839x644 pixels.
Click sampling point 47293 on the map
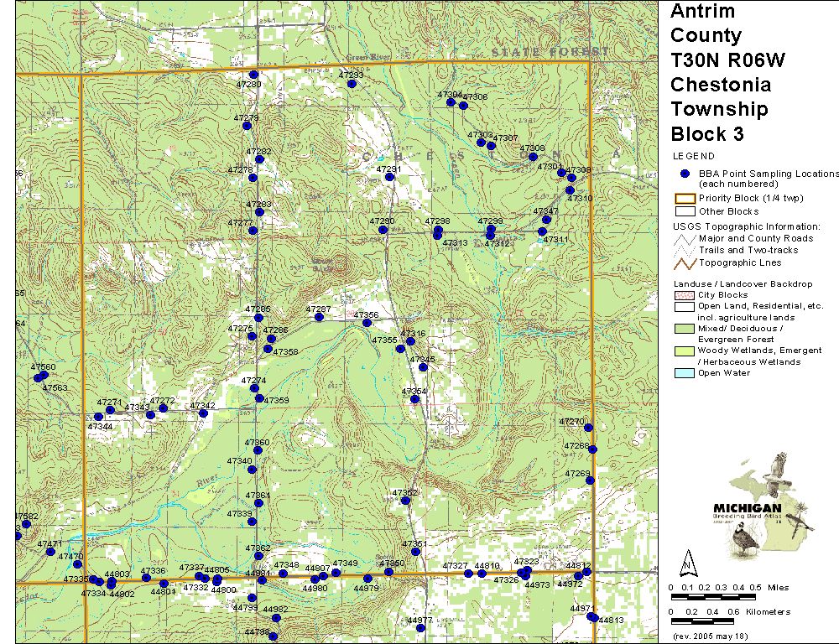pos(352,84)
